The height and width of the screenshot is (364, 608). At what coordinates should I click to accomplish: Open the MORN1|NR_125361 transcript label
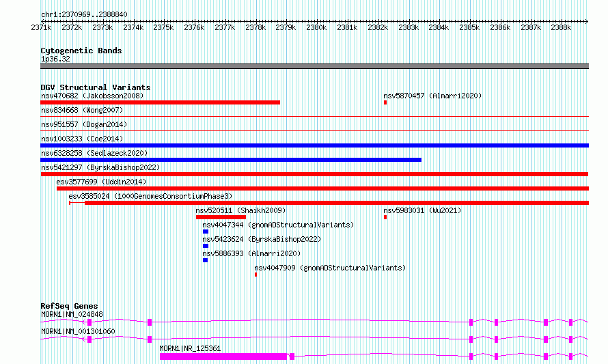click(190, 348)
